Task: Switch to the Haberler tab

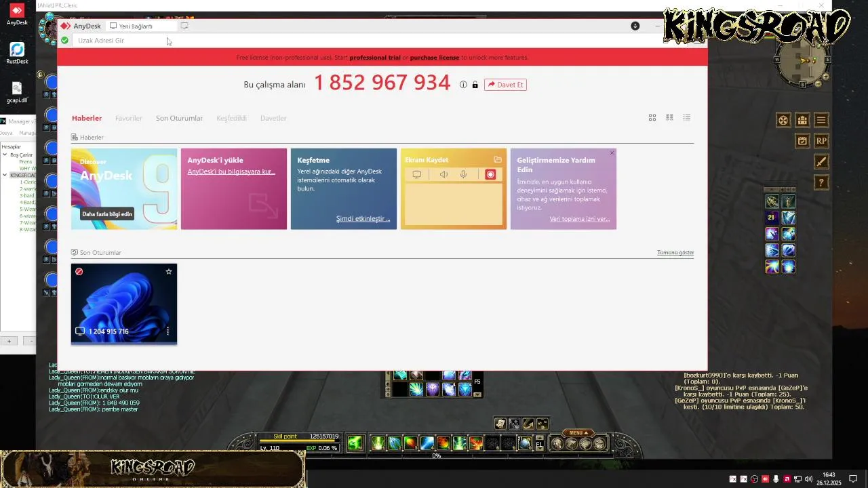Action: (87, 118)
